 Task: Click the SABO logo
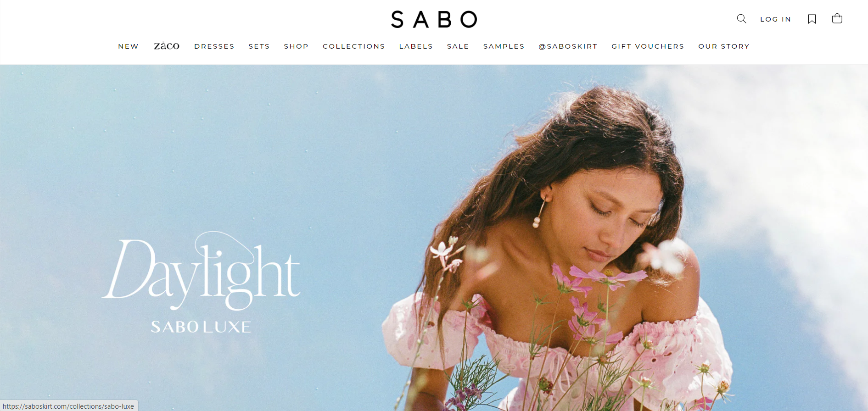(434, 19)
